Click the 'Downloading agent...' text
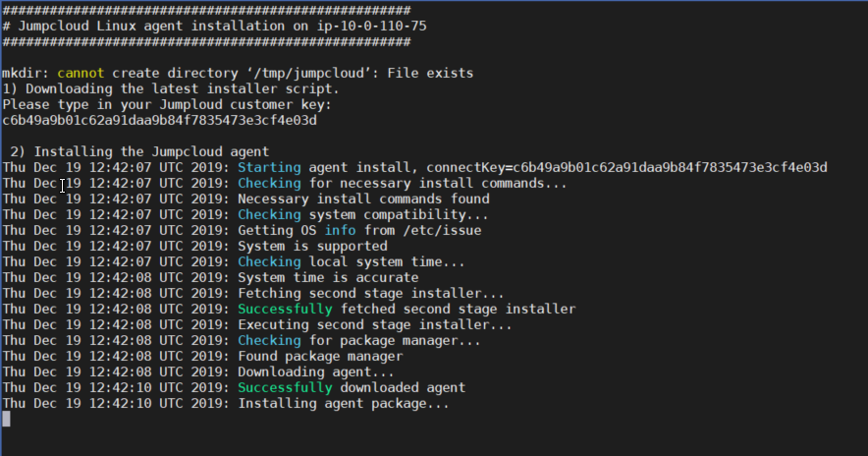The width and height of the screenshot is (868, 456). (315, 371)
